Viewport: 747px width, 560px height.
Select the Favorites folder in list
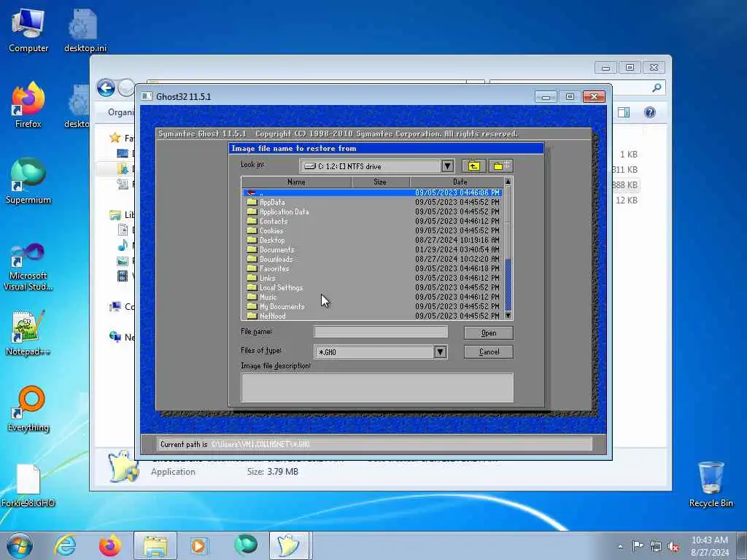(x=373, y=268)
